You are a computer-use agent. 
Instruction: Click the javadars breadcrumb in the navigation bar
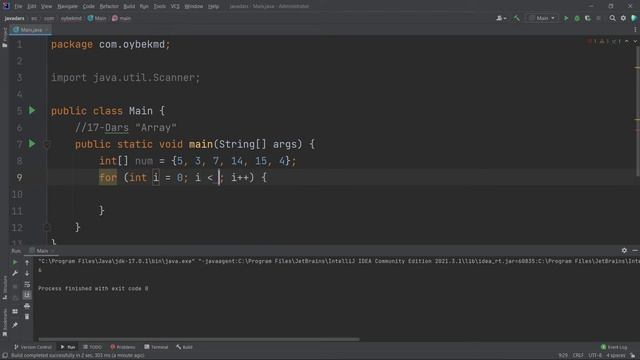coord(14,18)
